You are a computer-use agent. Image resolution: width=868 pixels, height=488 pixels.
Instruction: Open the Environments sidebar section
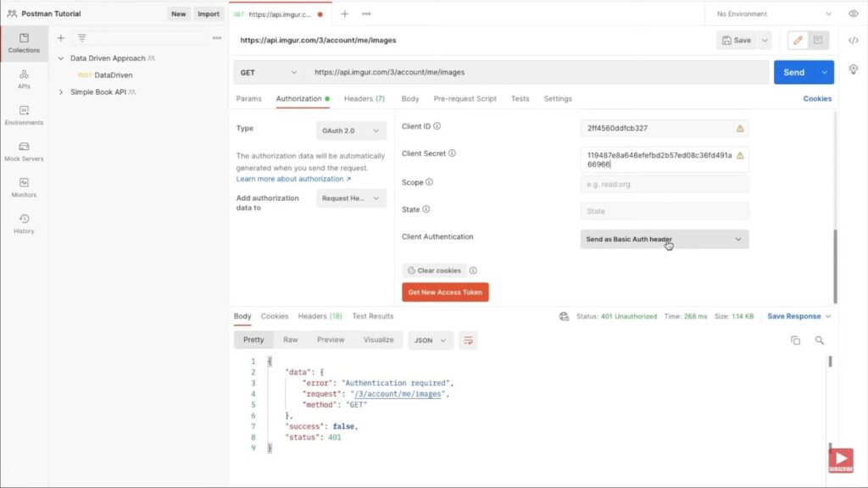(24, 115)
